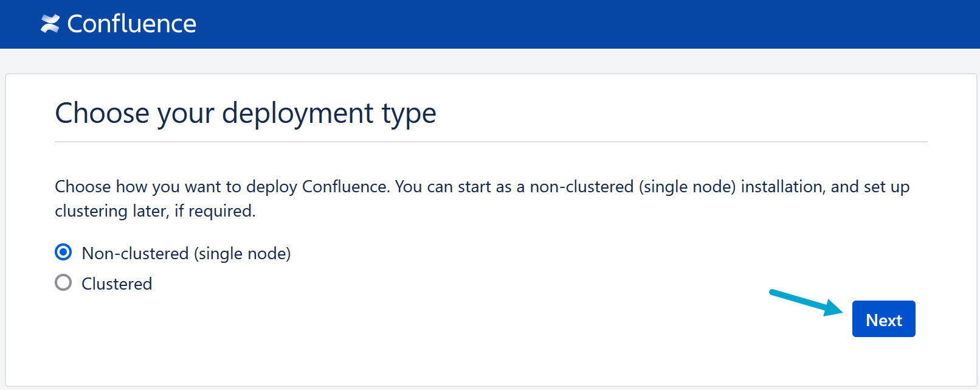The image size is (980, 390).
Task: Select the Non-clustered (single node) radio button
Action: (x=63, y=252)
